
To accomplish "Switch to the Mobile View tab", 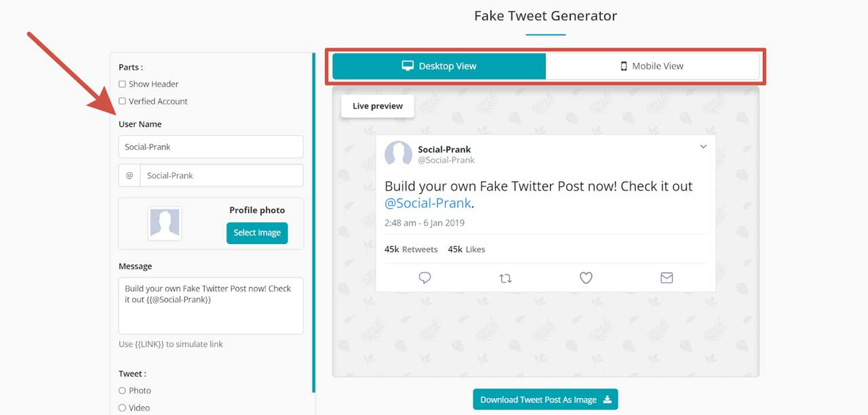I will pos(652,66).
